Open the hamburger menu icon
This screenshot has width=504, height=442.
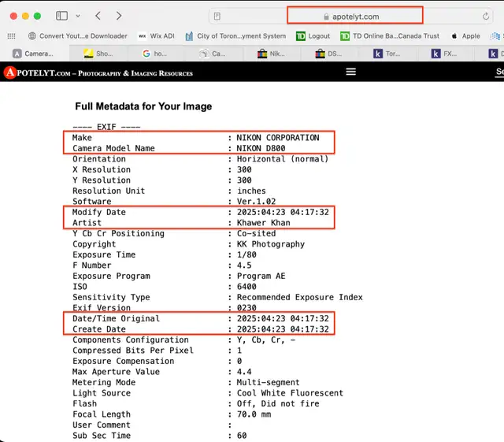pos(350,72)
